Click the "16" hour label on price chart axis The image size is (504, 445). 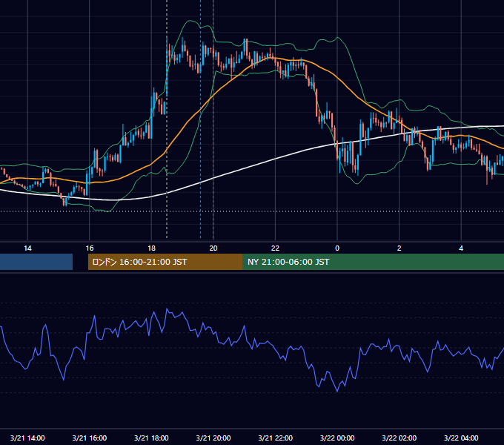point(90,248)
